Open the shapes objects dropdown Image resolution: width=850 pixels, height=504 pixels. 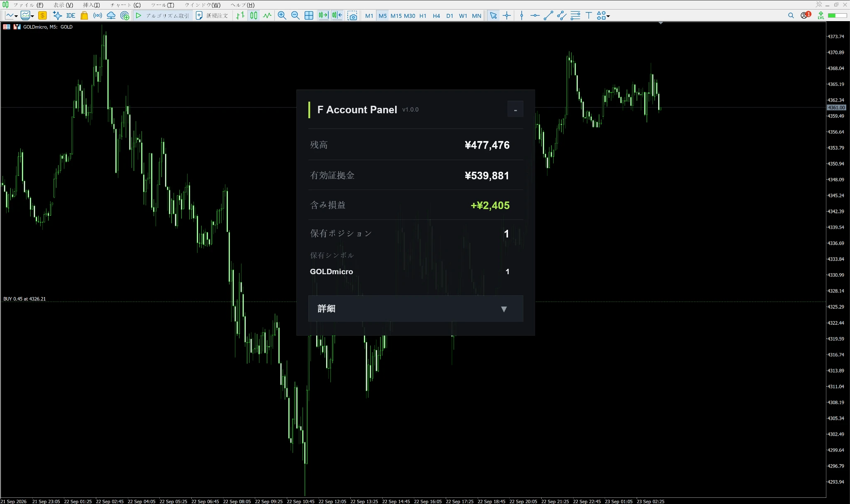[608, 16]
